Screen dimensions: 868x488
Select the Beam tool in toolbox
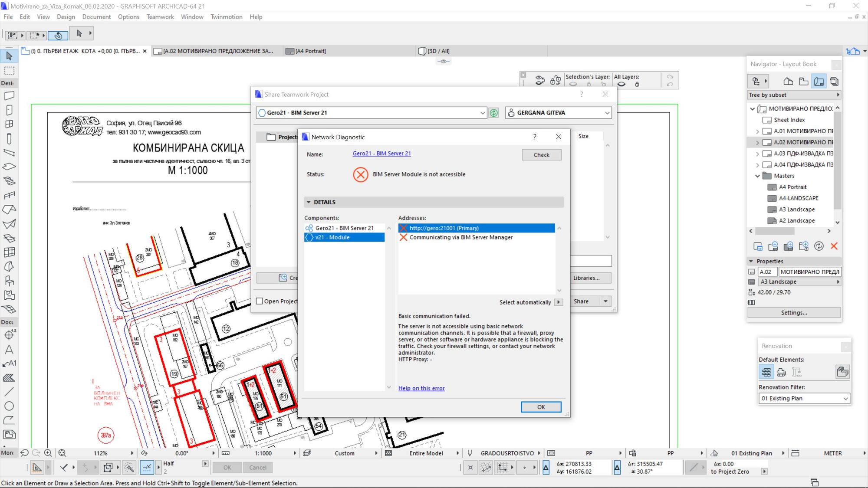pyautogui.click(x=9, y=153)
